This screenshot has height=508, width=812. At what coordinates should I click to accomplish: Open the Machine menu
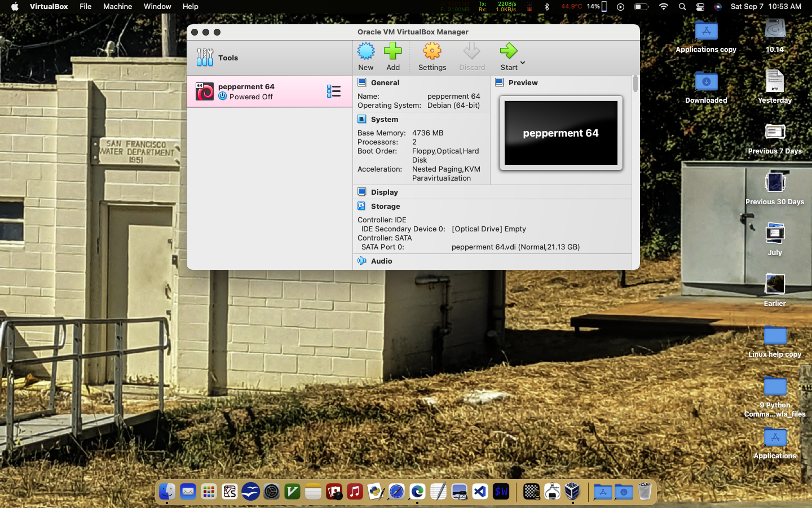[x=117, y=7]
